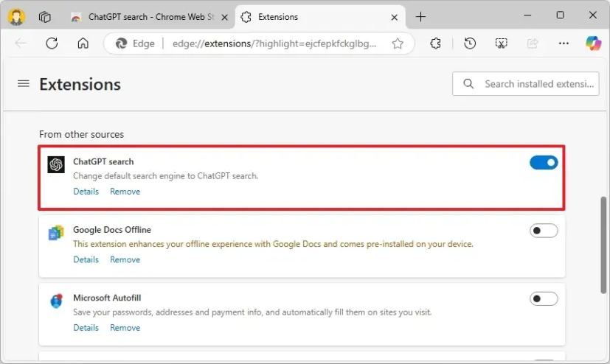
Task: Open the Extensions puzzle icon in the toolbar
Action: coord(436,43)
